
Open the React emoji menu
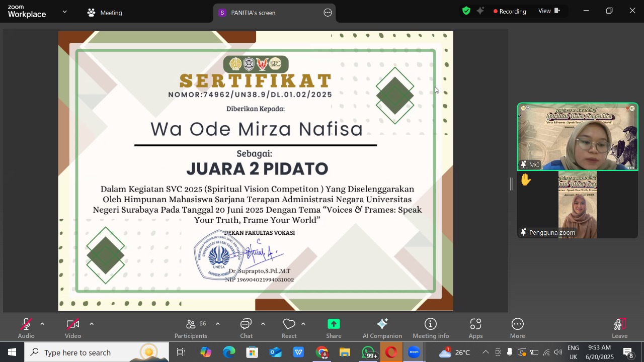click(x=289, y=328)
